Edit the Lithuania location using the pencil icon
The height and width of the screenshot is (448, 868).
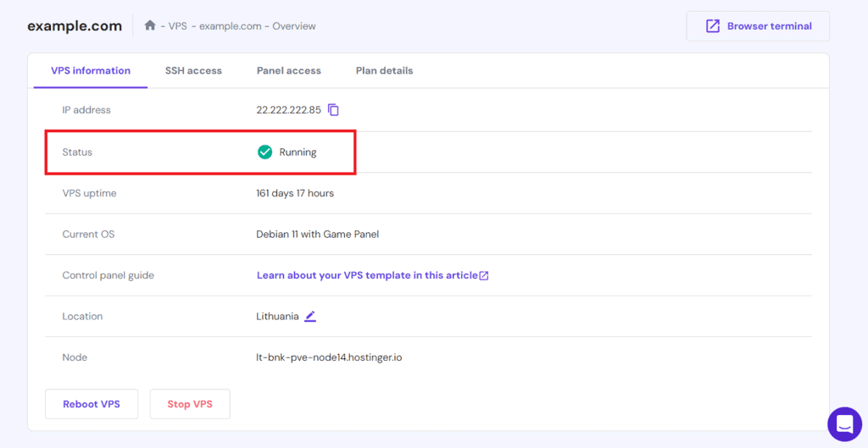(310, 316)
